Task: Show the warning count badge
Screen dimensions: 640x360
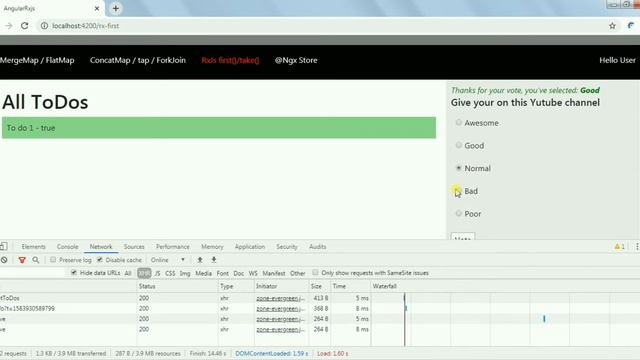Action: pos(620,247)
